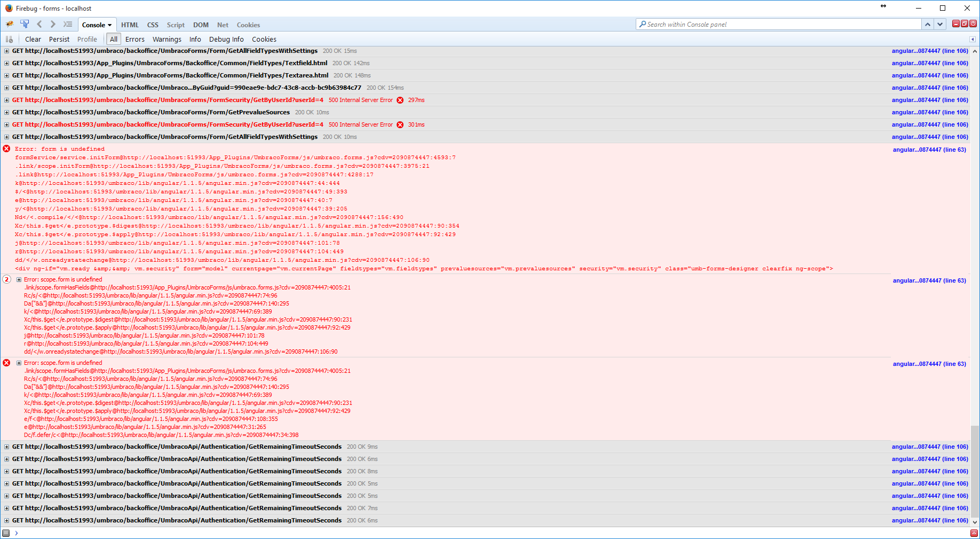
Task: Open command line menu icon at bottom left
Action: [6, 533]
